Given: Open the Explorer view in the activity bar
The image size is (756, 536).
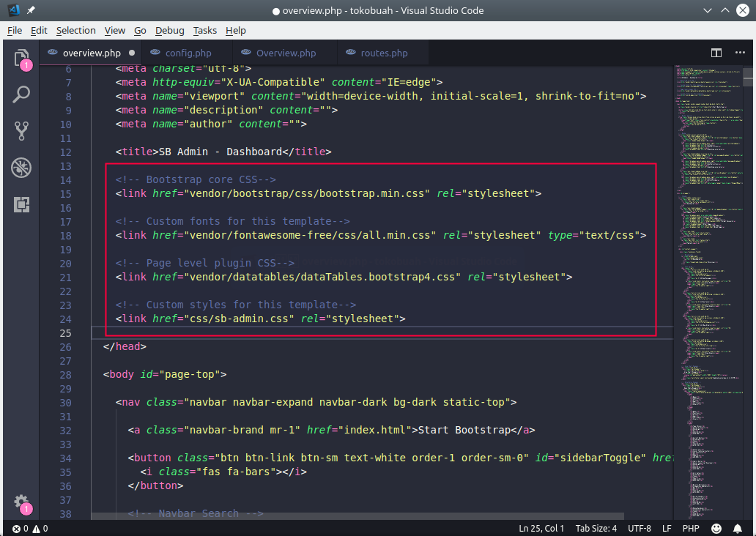Looking at the screenshot, I should click(x=21, y=58).
